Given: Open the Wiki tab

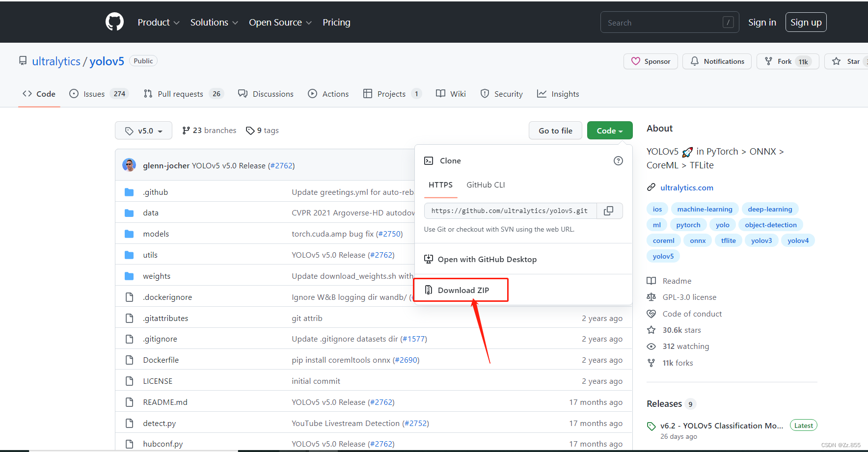Looking at the screenshot, I should point(451,94).
